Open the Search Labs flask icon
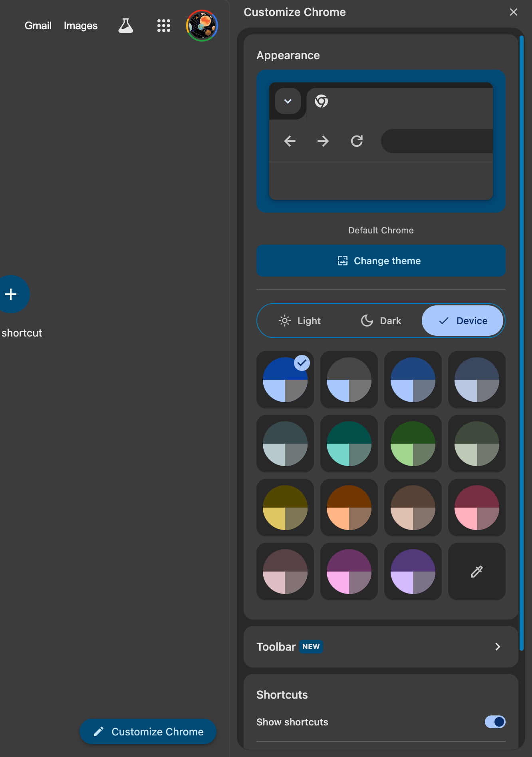532x757 pixels. click(x=125, y=26)
